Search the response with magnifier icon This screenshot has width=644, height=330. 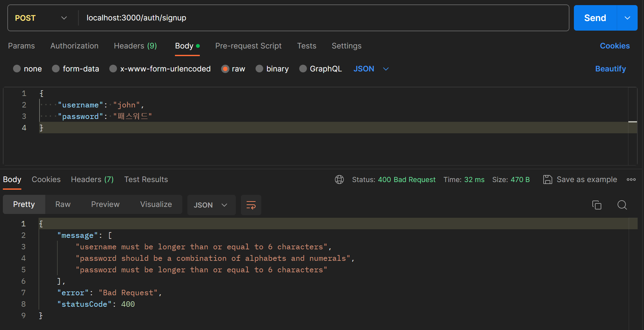point(622,205)
